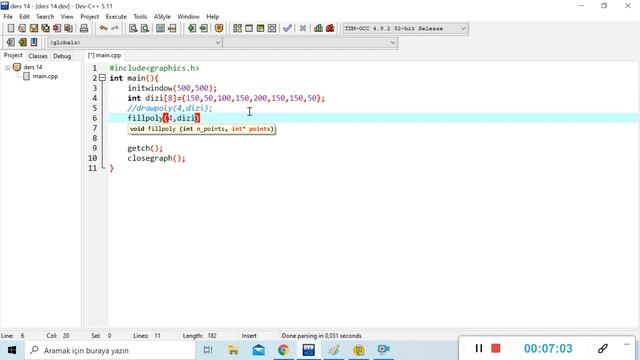Click the '#include<graphics.h>' code line
Viewport: 640px width, 360px height.
[154, 68]
